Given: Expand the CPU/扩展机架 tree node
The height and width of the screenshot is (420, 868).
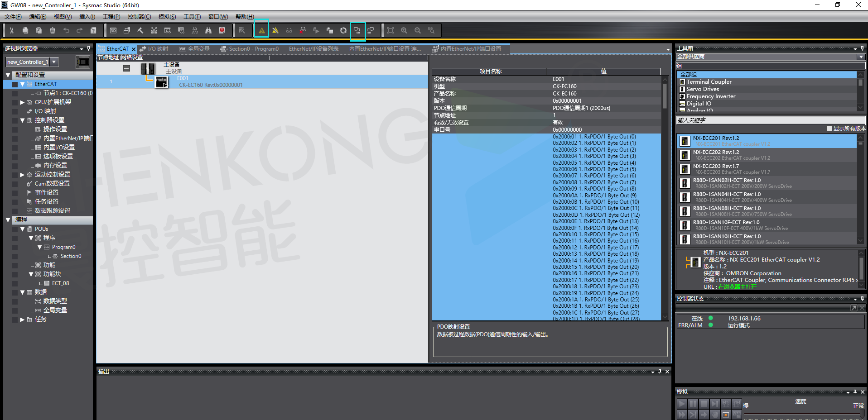Looking at the screenshot, I should pyautogui.click(x=22, y=102).
